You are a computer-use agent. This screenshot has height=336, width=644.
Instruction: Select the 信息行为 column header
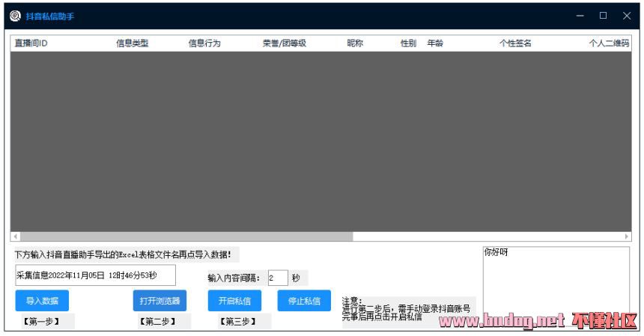(x=204, y=43)
